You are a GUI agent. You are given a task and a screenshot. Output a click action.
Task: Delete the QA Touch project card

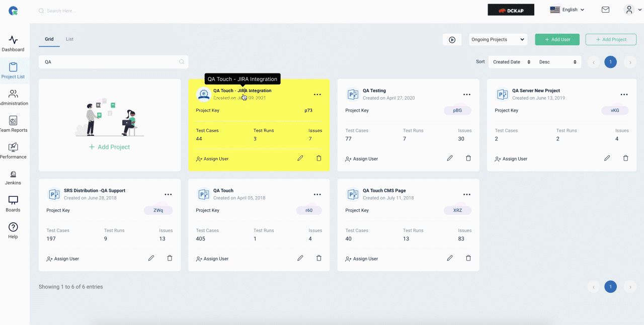click(x=318, y=258)
